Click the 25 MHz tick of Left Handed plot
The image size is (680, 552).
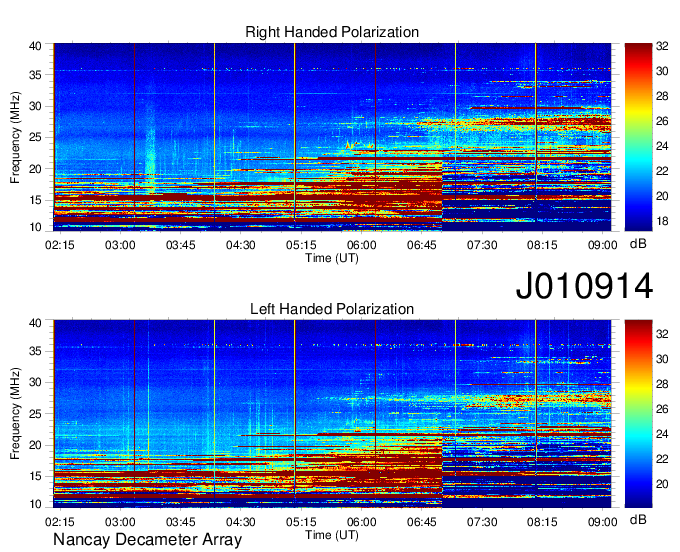(35, 414)
